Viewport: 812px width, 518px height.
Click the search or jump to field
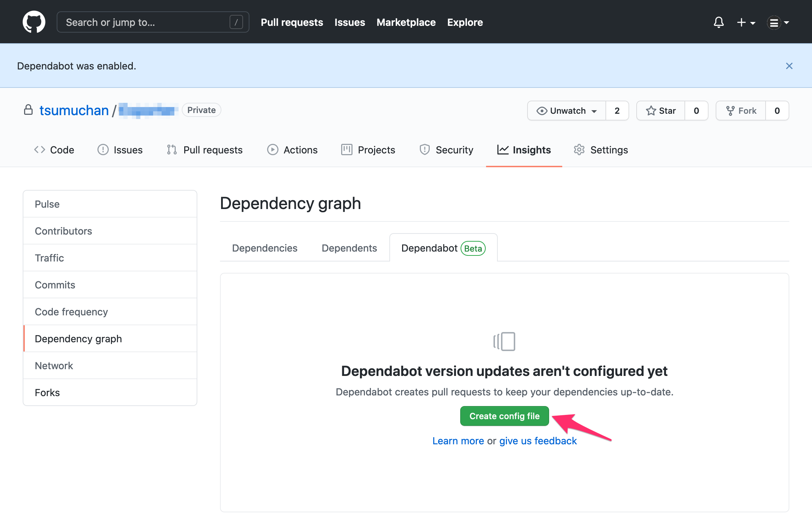click(153, 22)
